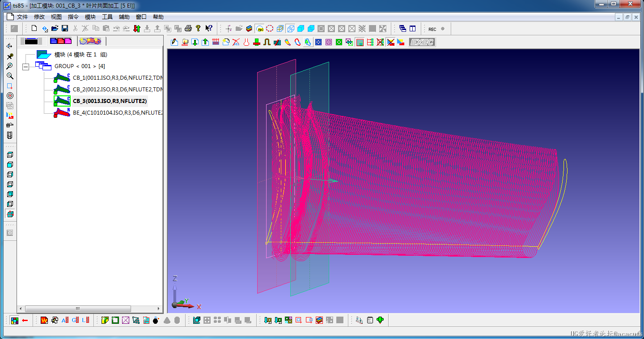Viewport: 644px width, 339px height.
Task: Click the blue rectangle window-zoom sidebar icon
Action: tap(10, 86)
